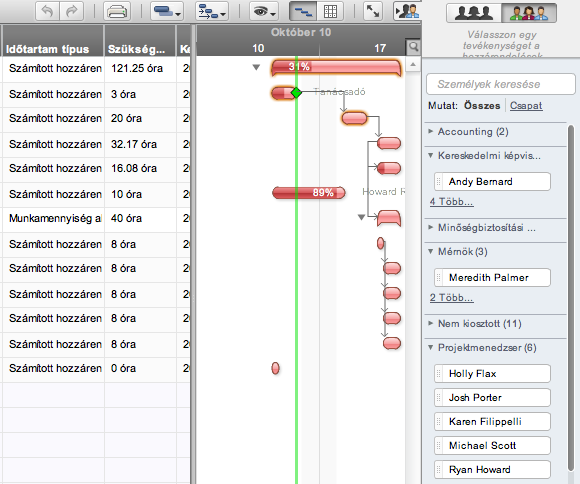Click the Személyek keresése search field

pyautogui.click(x=501, y=84)
